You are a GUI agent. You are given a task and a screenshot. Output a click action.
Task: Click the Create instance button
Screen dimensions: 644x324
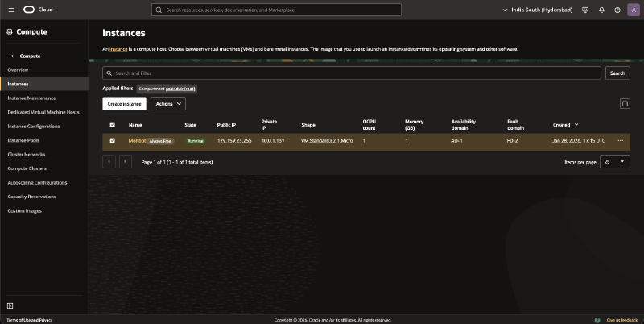124,103
